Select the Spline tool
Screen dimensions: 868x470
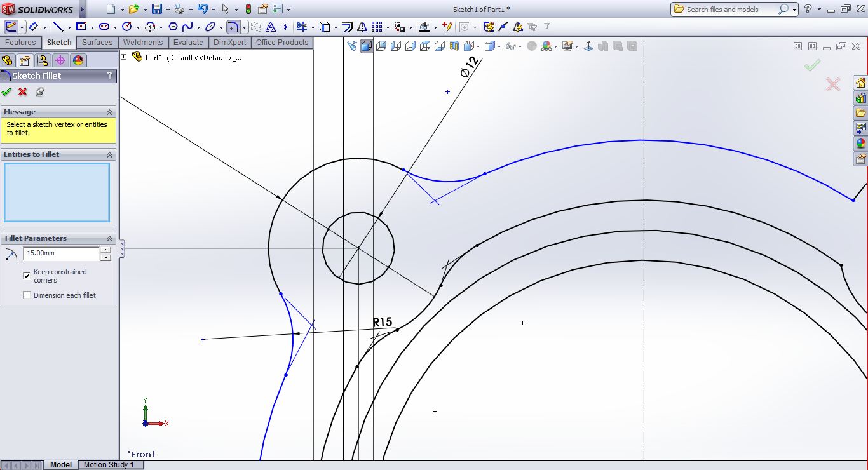[188, 26]
